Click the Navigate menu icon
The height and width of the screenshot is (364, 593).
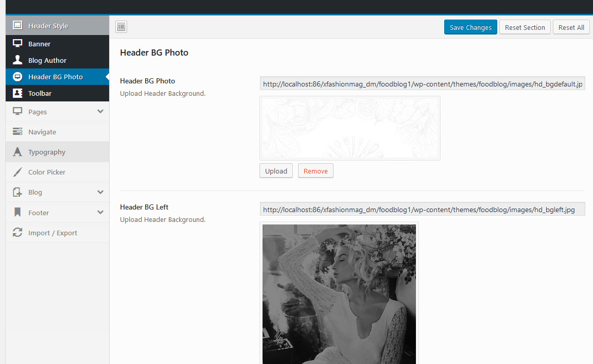18,131
